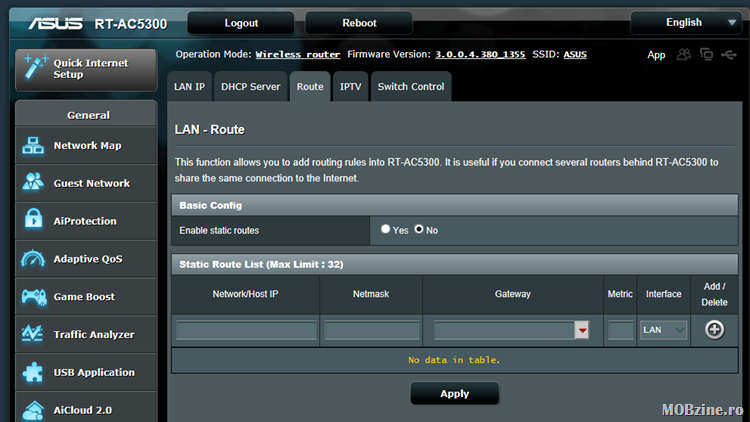
Task: Click the USB Application puzzle icon
Action: 33,372
